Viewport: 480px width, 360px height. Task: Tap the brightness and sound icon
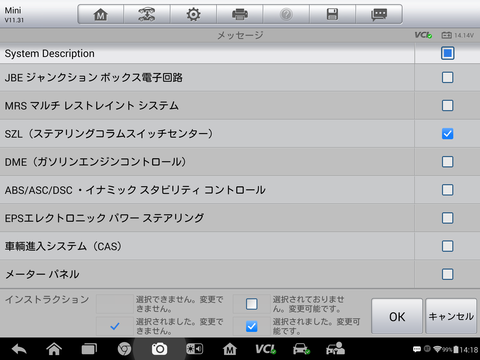pos(194,349)
